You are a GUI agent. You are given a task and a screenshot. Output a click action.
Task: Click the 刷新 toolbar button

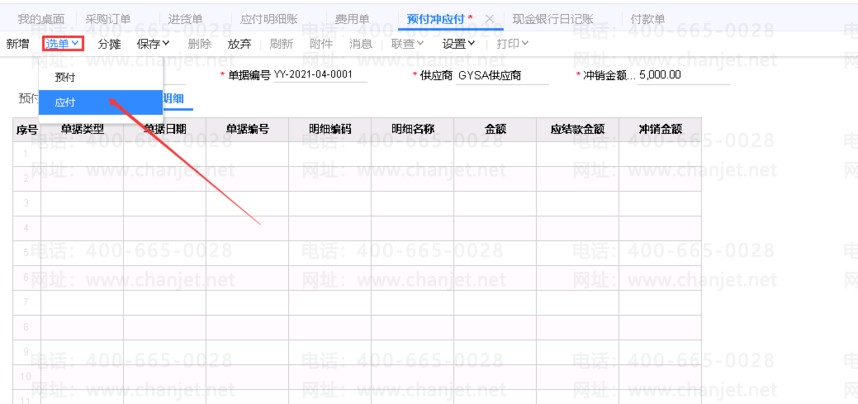(281, 44)
